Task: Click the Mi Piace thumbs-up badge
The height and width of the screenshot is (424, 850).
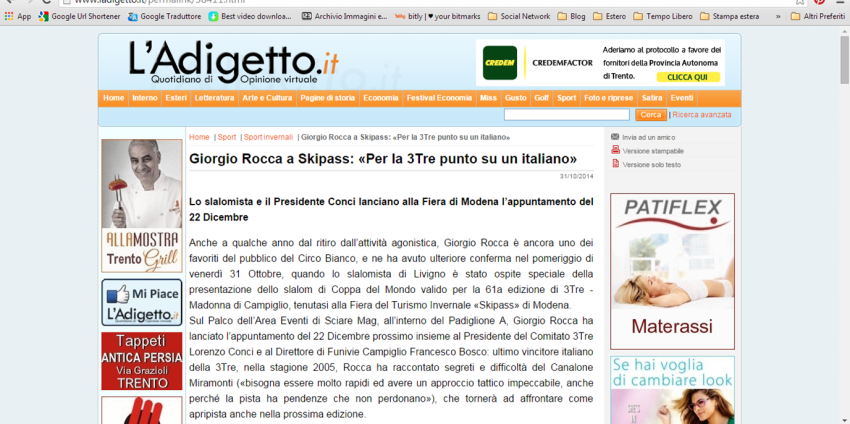Action: (x=141, y=302)
